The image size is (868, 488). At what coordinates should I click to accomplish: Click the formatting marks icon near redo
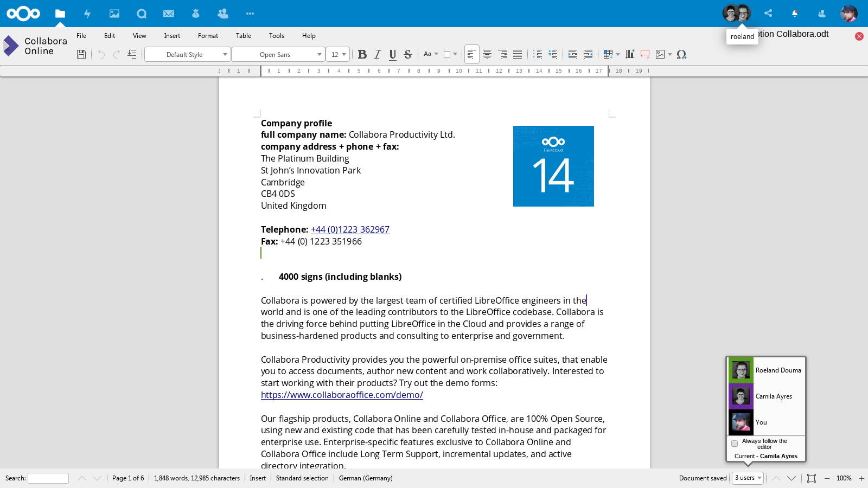coord(132,54)
